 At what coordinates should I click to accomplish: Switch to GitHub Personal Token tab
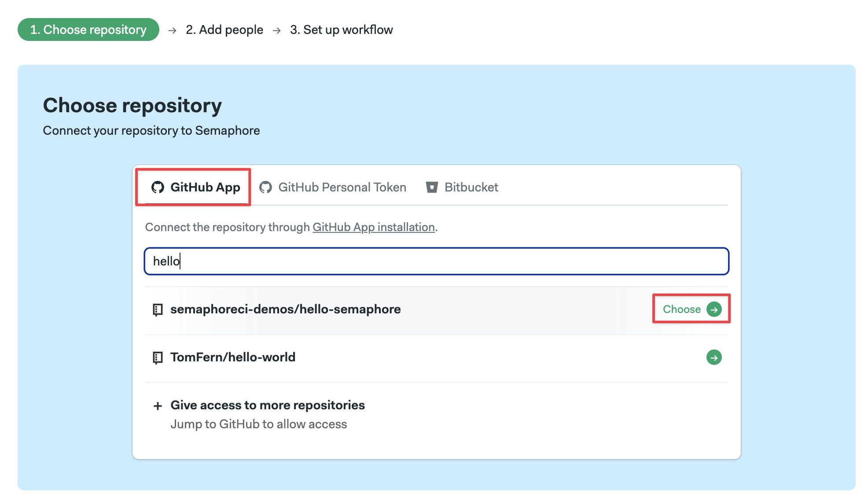click(x=333, y=187)
